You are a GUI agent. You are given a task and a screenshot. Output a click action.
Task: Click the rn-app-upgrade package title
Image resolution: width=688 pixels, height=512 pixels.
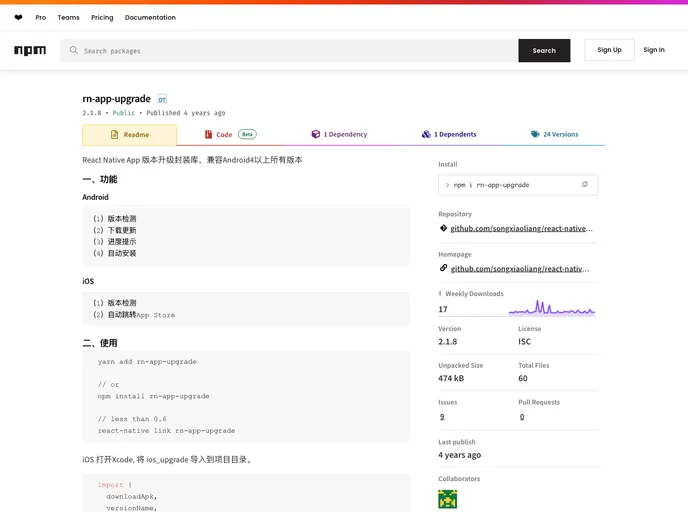[116, 99]
